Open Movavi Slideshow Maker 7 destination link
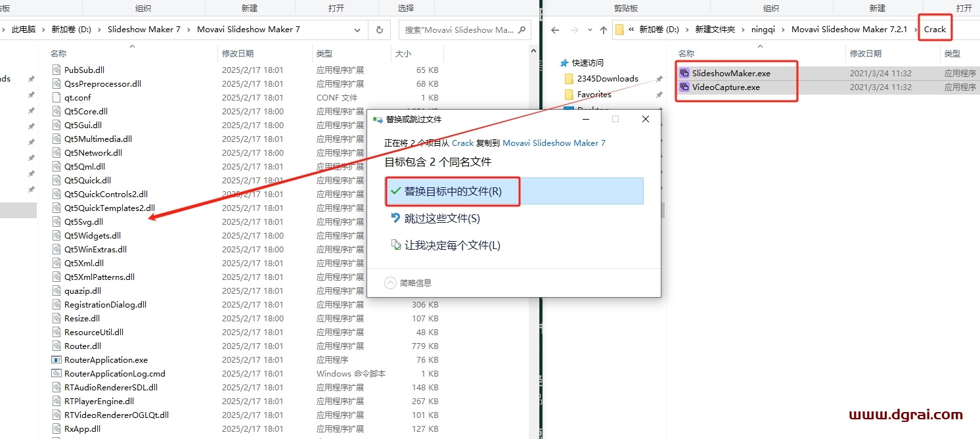This screenshot has height=439, width=980. point(554,143)
